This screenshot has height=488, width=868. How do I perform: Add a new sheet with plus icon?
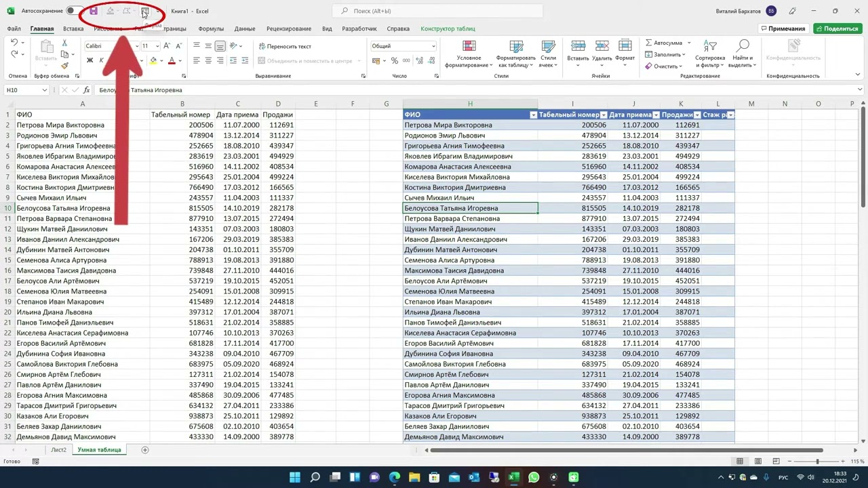144,449
